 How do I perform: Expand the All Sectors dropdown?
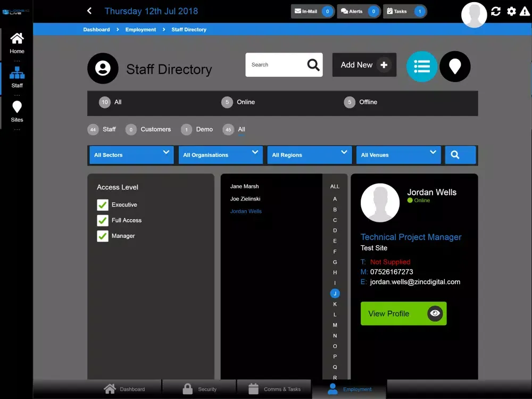(x=131, y=155)
